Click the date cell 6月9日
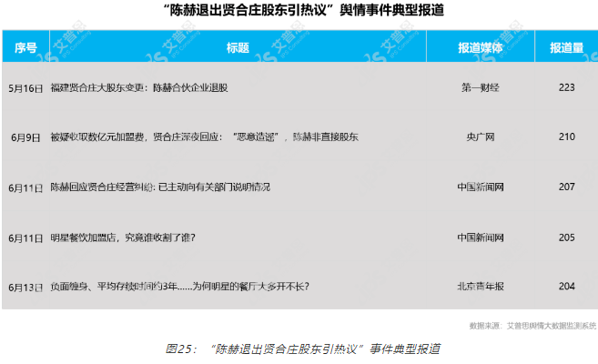 point(25,137)
